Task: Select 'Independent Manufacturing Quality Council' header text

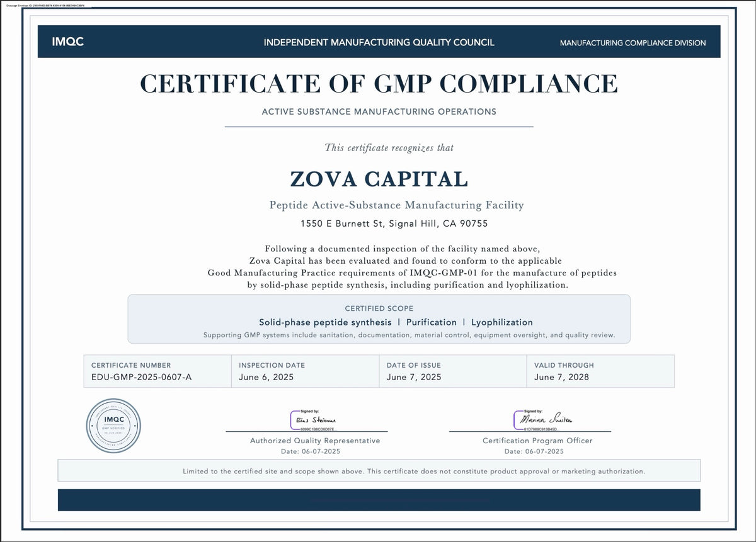Action: (x=379, y=43)
